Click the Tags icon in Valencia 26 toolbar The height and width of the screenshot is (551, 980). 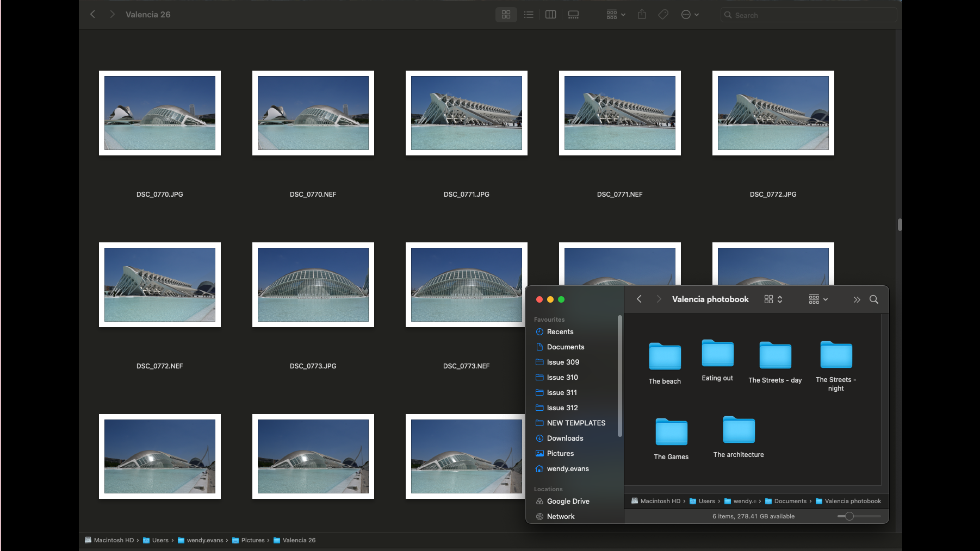coord(663,15)
